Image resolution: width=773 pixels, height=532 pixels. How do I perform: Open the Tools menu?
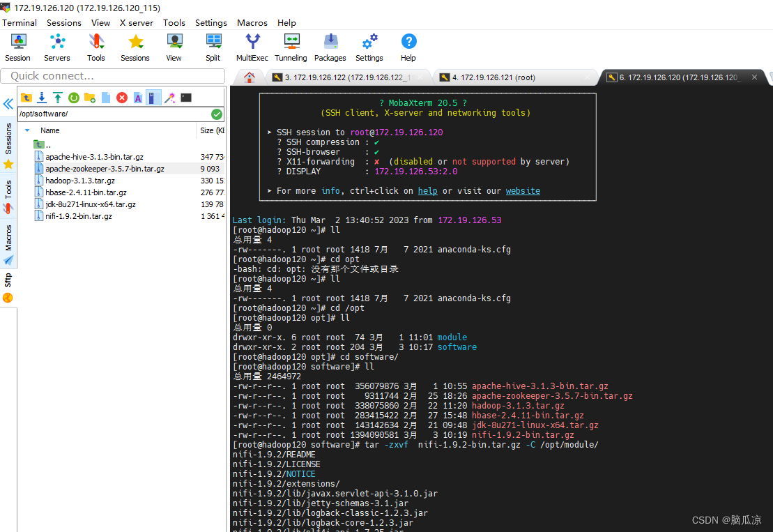click(174, 23)
